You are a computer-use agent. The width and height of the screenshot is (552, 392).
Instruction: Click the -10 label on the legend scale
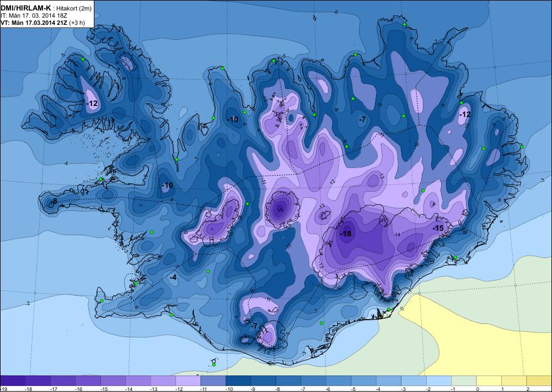pyautogui.click(x=229, y=389)
